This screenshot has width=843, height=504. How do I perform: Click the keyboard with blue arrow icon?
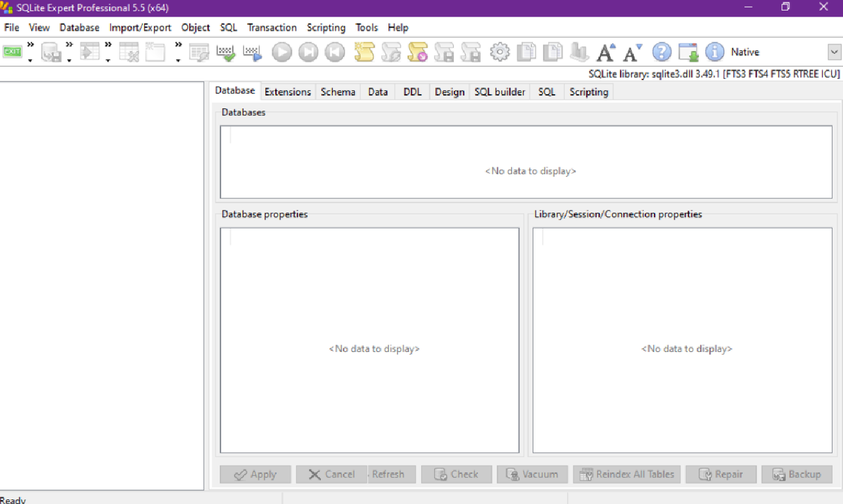[252, 53]
